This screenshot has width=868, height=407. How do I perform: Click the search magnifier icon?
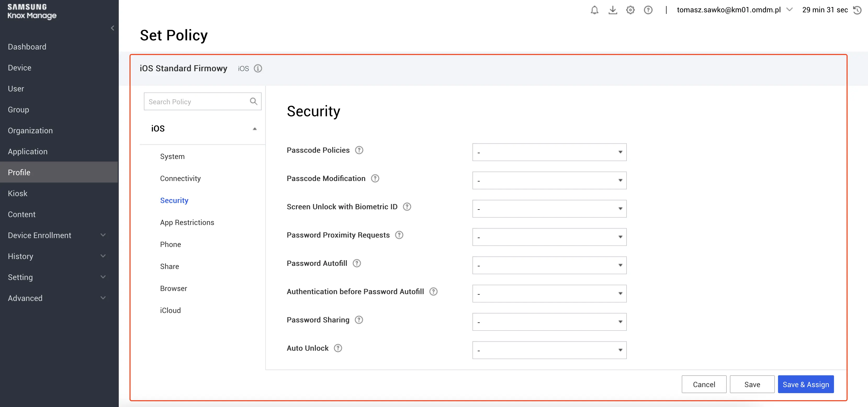[253, 101]
